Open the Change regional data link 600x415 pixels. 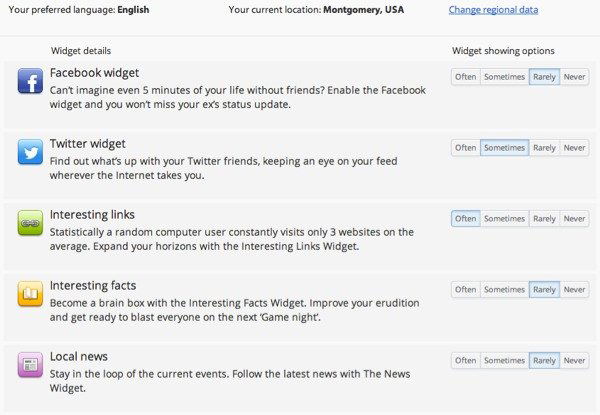point(493,10)
